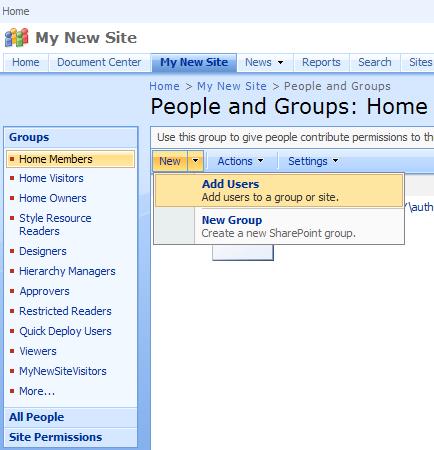Image resolution: width=434 pixels, height=450 pixels.
Task: Open the Site Permissions link
Action: (56, 437)
